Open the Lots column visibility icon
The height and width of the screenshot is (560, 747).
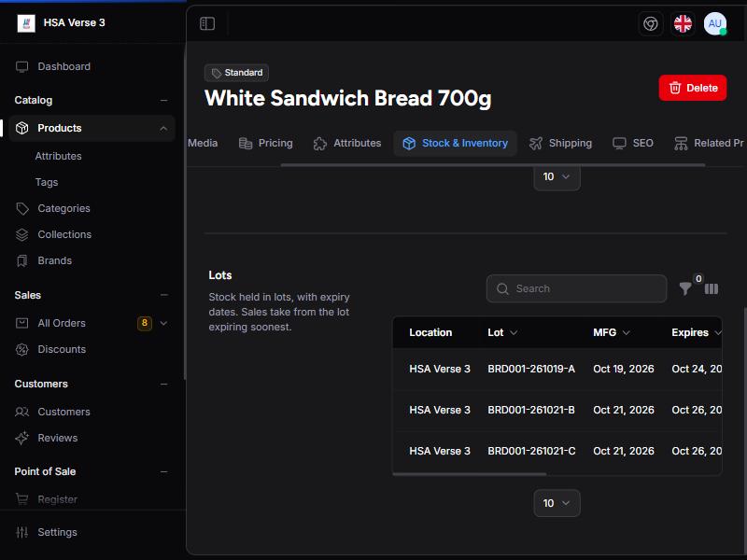(712, 288)
